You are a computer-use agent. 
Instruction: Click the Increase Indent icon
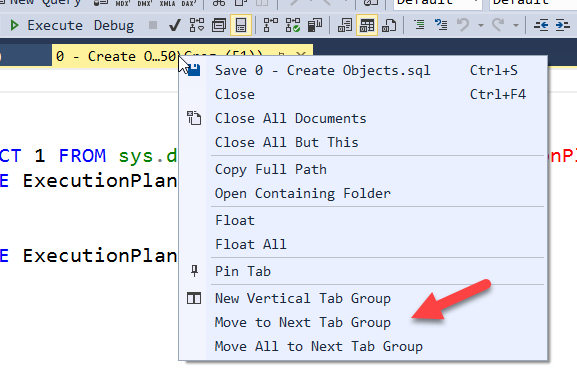(x=562, y=25)
